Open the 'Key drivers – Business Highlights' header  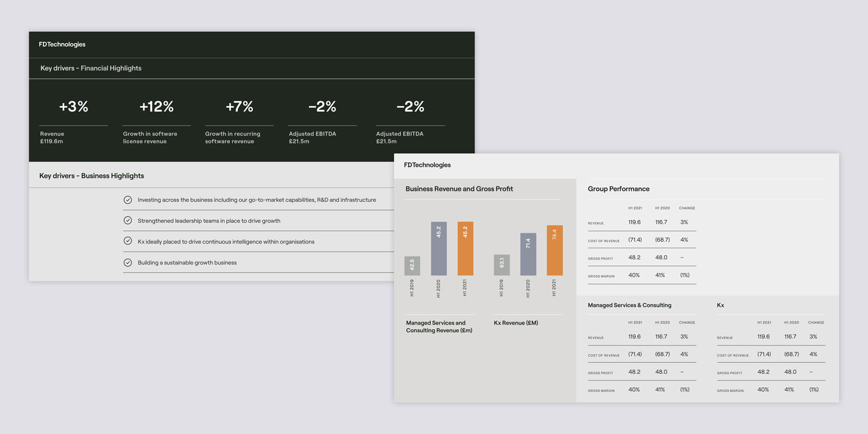tap(91, 176)
